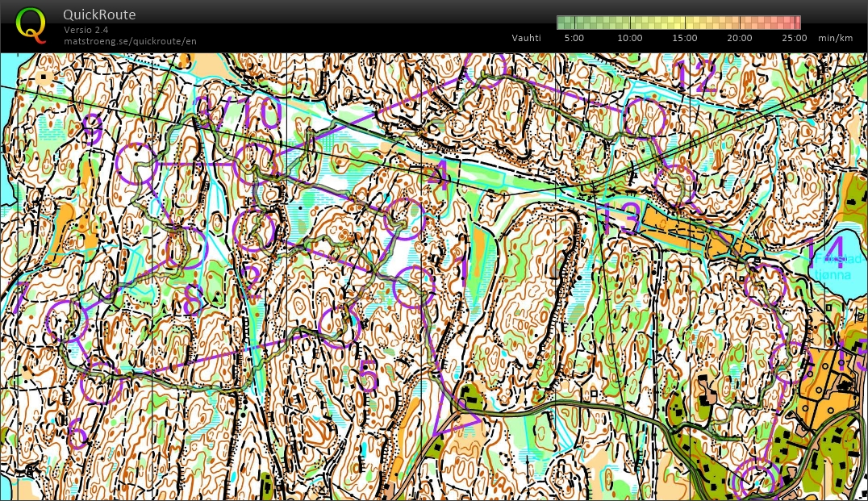868x501 pixels.
Task: Click the QuickRoute title text
Action: [99, 15]
